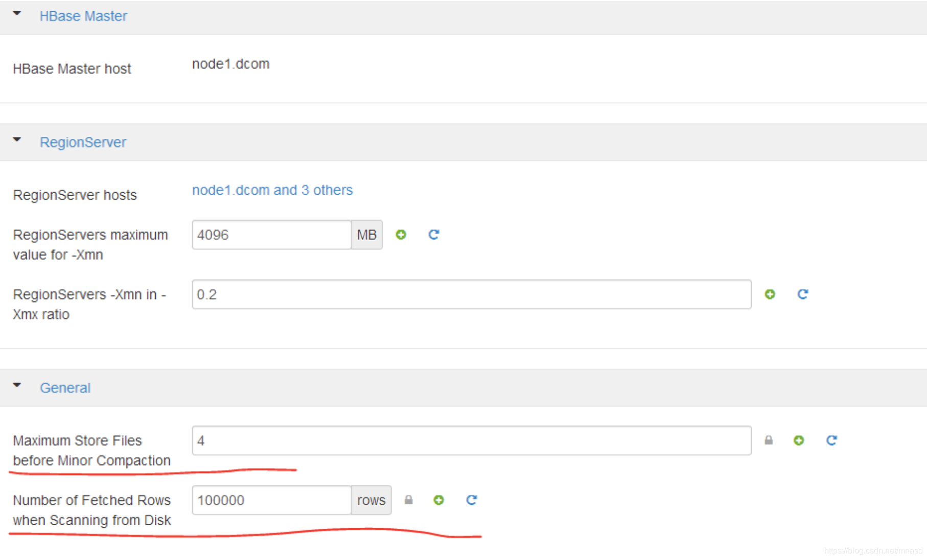Image resolution: width=927 pixels, height=560 pixels.
Task: Undo changes to RegionServers maximum -Xmn value
Action: coord(434,235)
